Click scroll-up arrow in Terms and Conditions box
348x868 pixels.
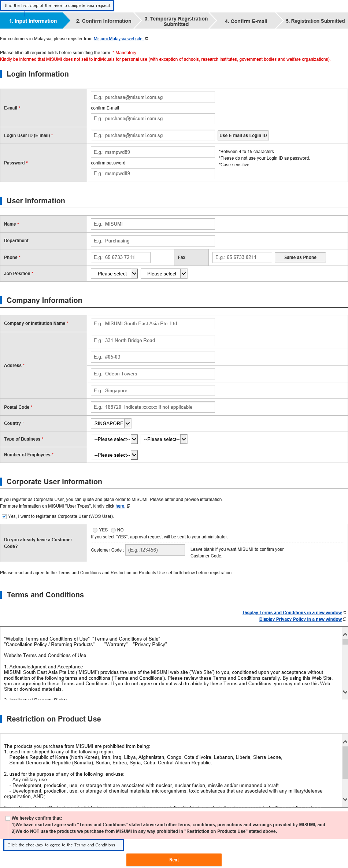tap(345, 634)
